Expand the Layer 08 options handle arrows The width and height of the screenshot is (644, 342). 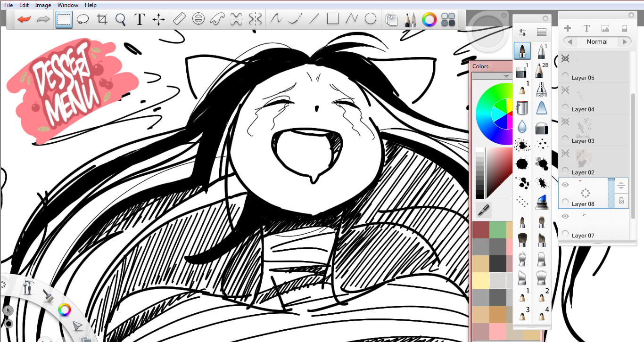621,186
